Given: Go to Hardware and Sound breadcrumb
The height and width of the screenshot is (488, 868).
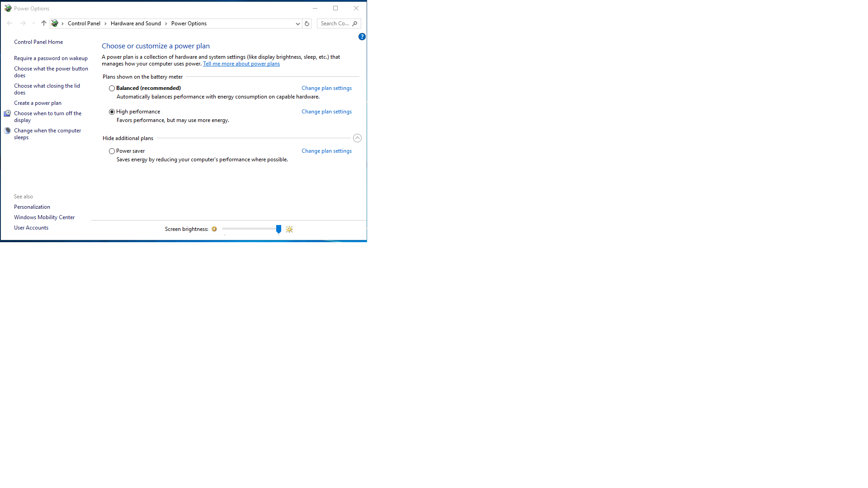Looking at the screenshot, I should tap(136, 23).
